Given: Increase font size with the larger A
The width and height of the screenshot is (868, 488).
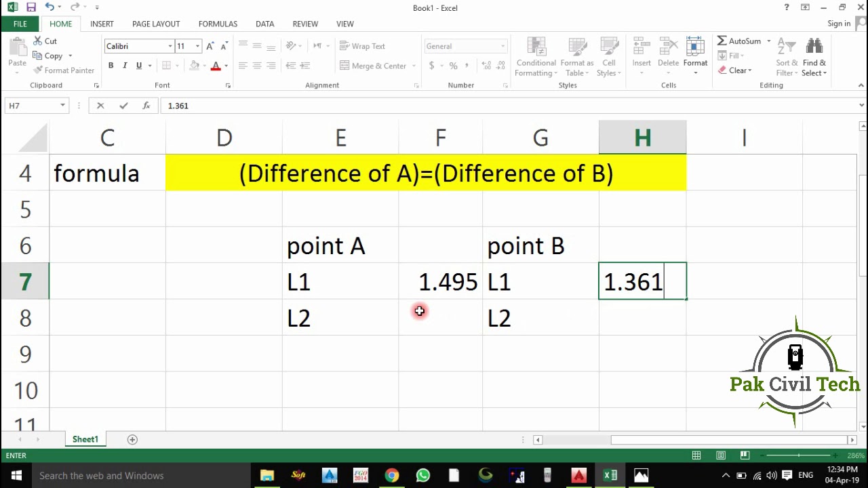Looking at the screenshot, I should (x=210, y=46).
